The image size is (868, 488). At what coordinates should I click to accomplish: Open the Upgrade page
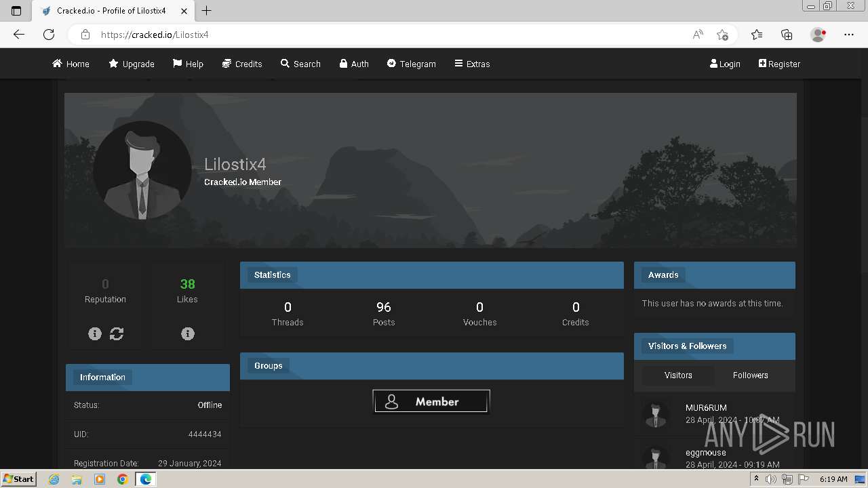(132, 64)
